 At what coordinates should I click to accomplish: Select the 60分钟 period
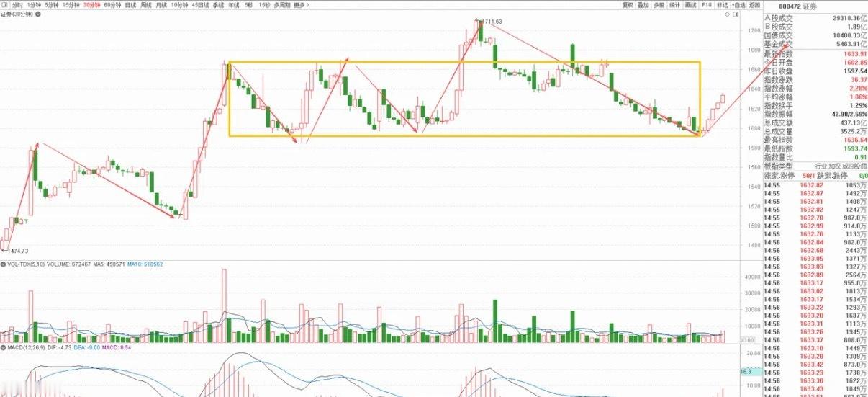(x=112, y=4)
